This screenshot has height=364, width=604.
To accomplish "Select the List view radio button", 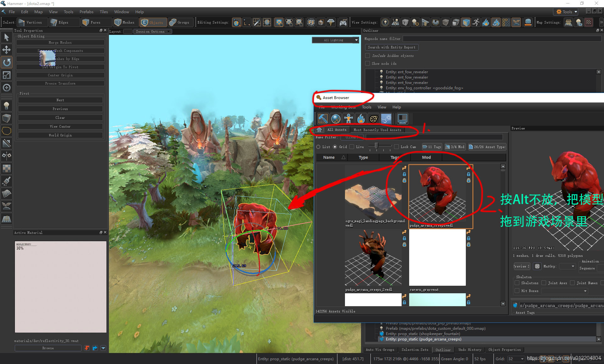I will click(x=319, y=147).
